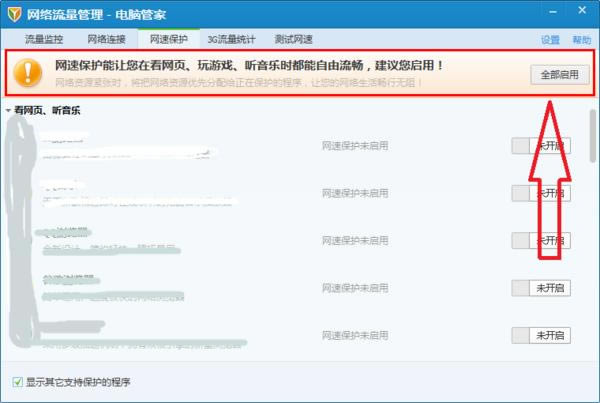Screen dimensions: 600x403
Task: Click the vertical scrollbar of the program list
Action: 593,140
